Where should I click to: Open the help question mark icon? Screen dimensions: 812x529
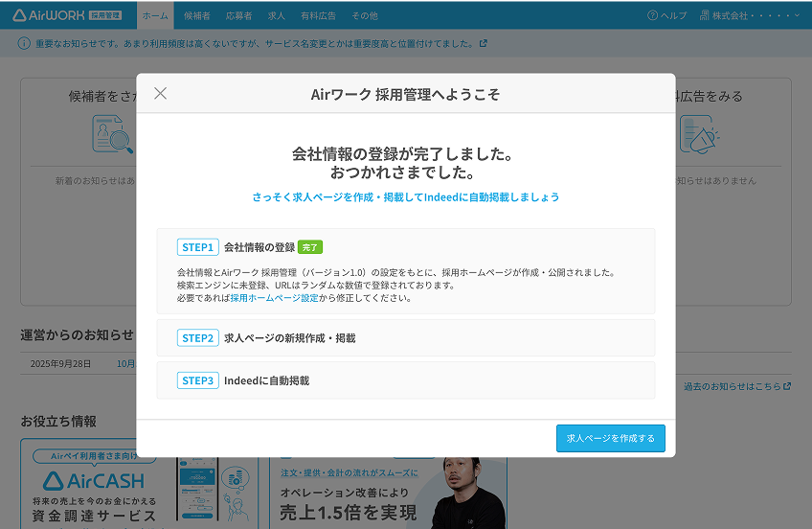(x=653, y=15)
